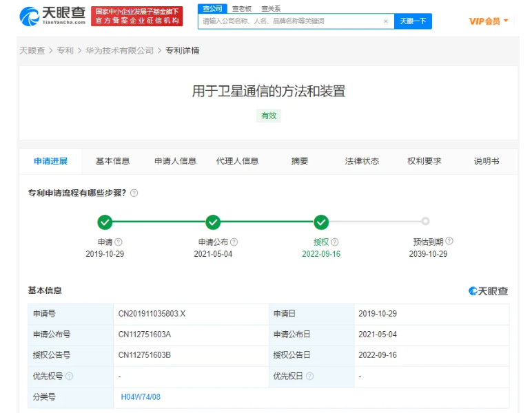Click the help icon next to 申请公布 step
Screen dimensions: 532x413
[x=234, y=242]
